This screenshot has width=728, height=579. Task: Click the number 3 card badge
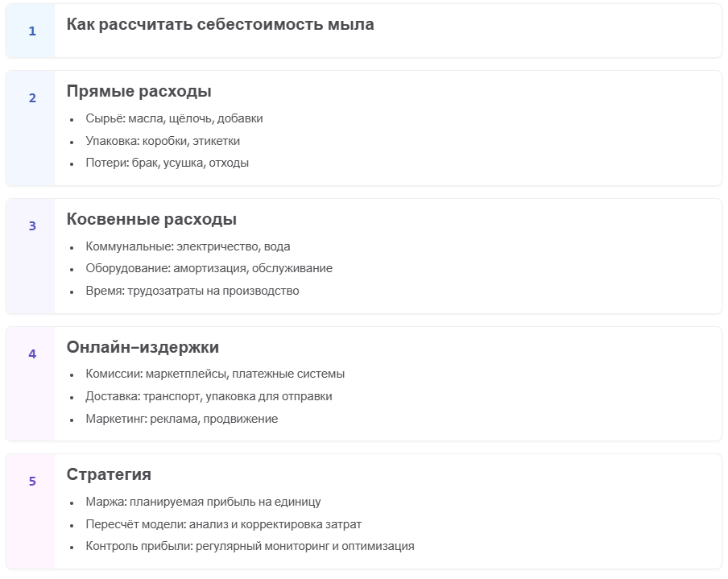[x=32, y=226]
